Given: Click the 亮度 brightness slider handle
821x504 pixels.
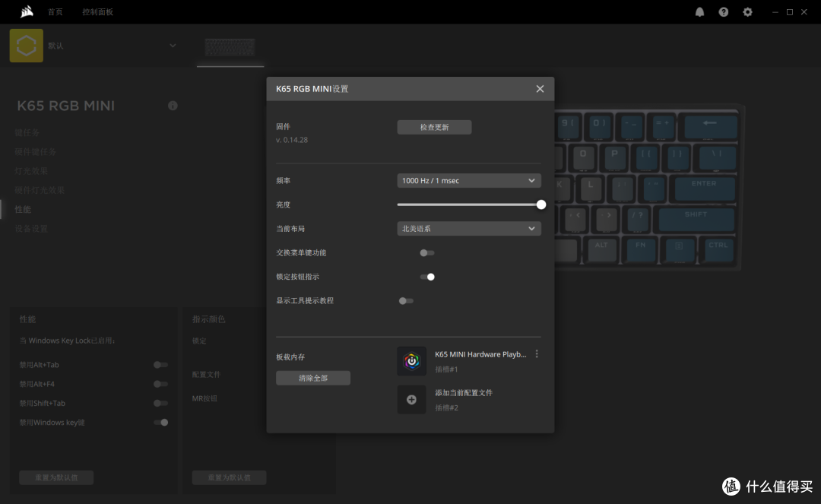Looking at the screenshot, I should tap(541, 204).
